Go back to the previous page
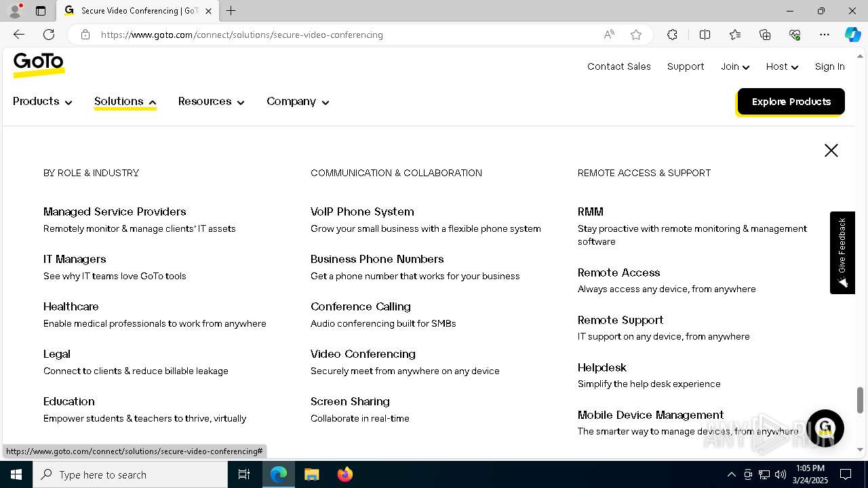The height and width of the screenshot is (488, 868). pyautogui.click(x=19, y=35)
